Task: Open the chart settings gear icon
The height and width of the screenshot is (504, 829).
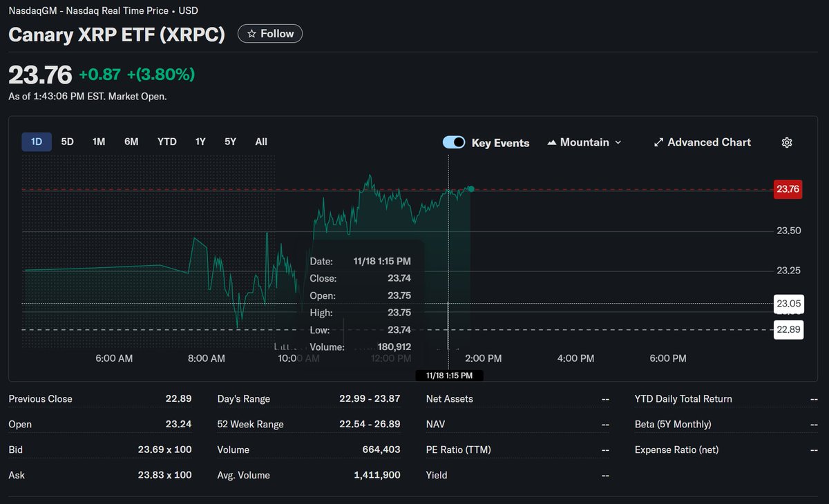Action: pyautogui.click(x=787, y=142)
